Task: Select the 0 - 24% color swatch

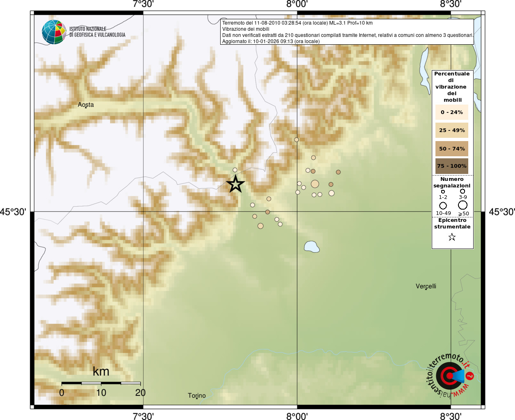Action: (452, 112)
